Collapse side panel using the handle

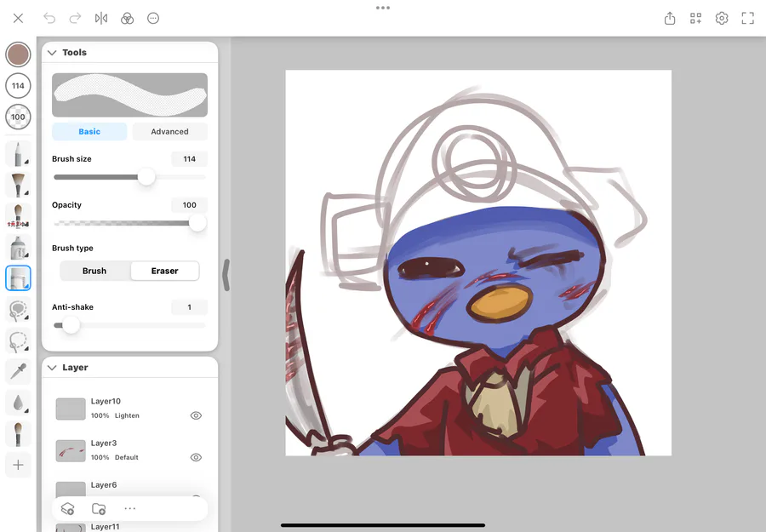[226, 275]
